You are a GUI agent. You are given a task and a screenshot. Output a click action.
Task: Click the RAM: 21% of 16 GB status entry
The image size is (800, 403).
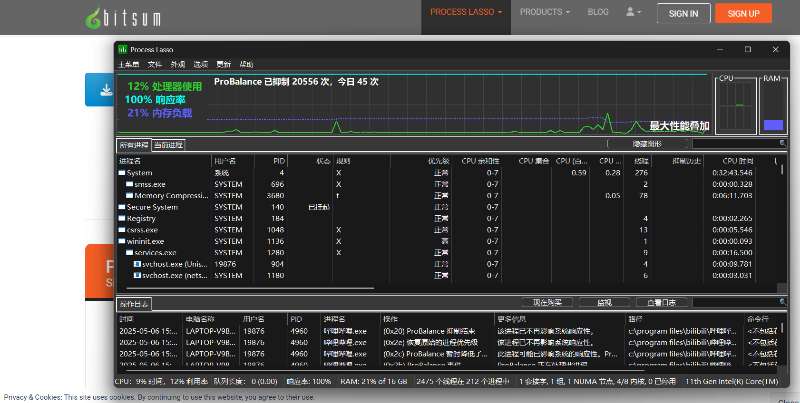(374, 382)
